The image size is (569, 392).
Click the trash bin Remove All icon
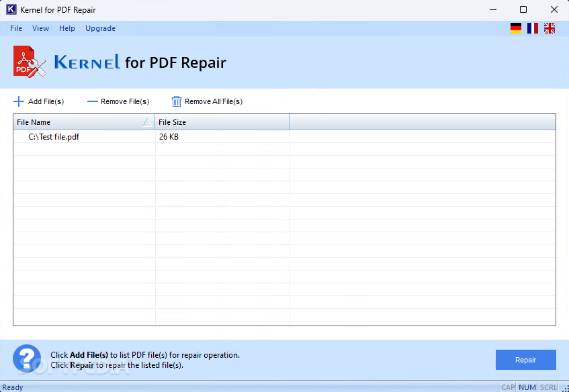point(177,101)
